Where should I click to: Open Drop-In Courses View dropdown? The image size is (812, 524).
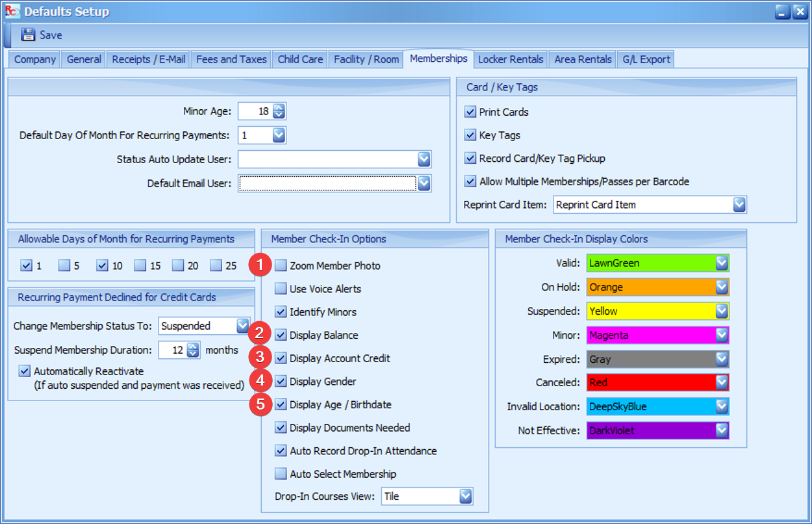(465, 496)
